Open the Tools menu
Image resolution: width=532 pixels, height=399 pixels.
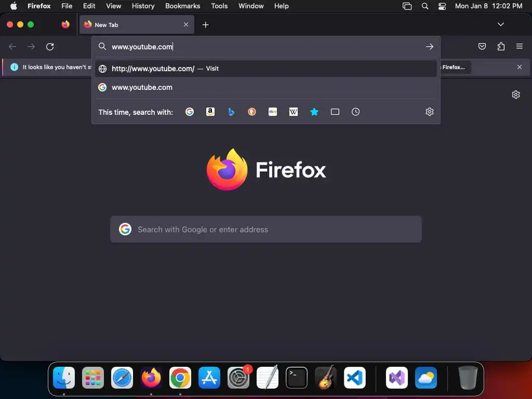pyautogui.click(x=219, y=6)
